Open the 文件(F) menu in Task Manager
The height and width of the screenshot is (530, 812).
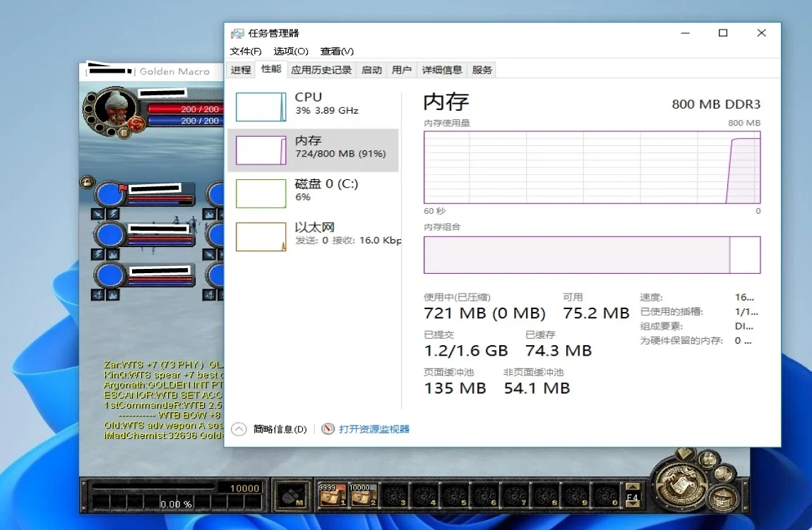point(246,52)
